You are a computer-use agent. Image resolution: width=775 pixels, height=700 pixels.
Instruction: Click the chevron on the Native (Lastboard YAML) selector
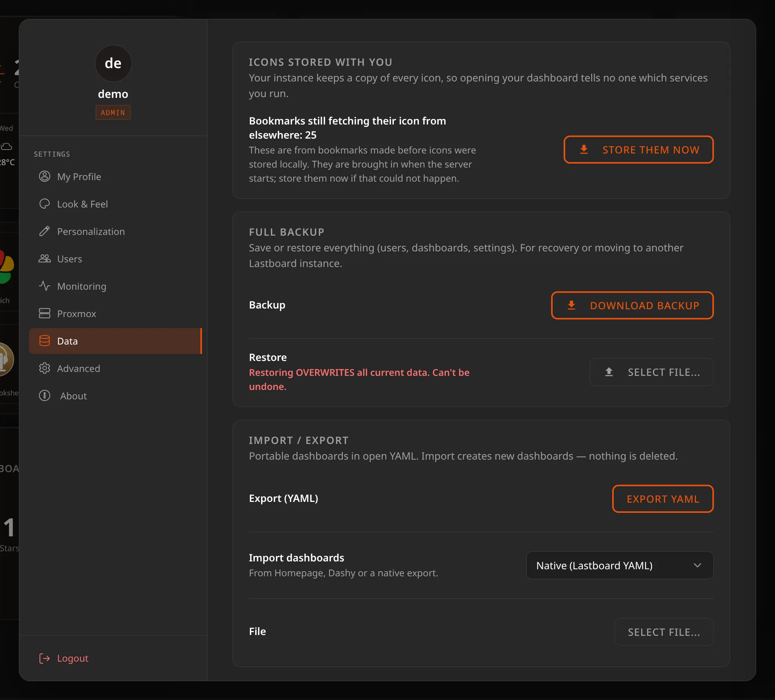click(x=697, y=565)
